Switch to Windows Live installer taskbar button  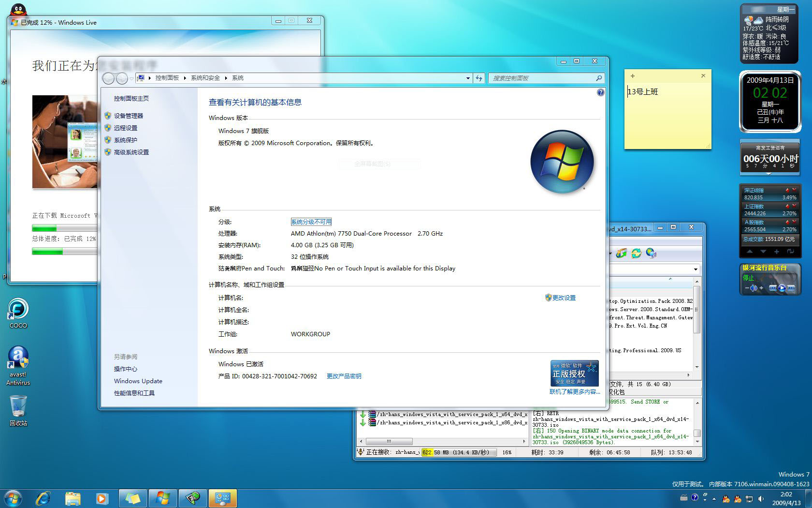(x=163, y=498)
